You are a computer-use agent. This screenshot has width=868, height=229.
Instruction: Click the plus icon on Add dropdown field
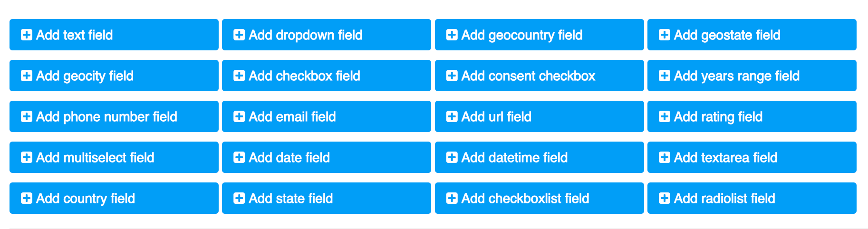(239, 35)
